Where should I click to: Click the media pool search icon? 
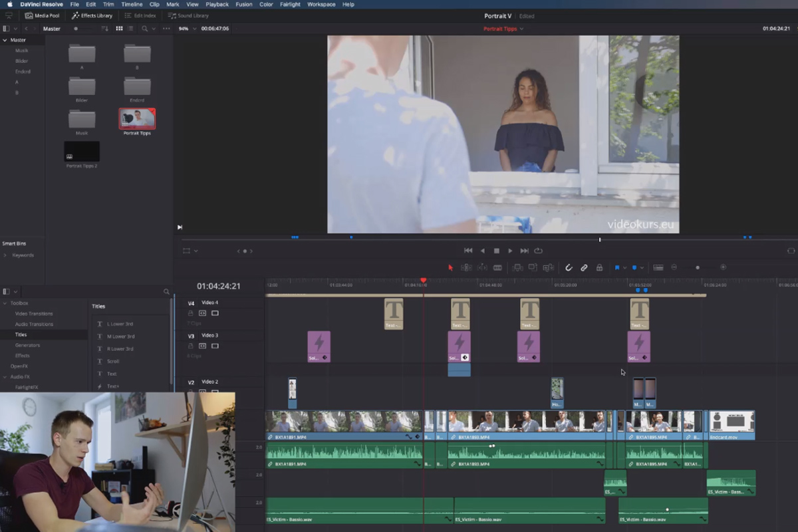click(x=145, y=29)
